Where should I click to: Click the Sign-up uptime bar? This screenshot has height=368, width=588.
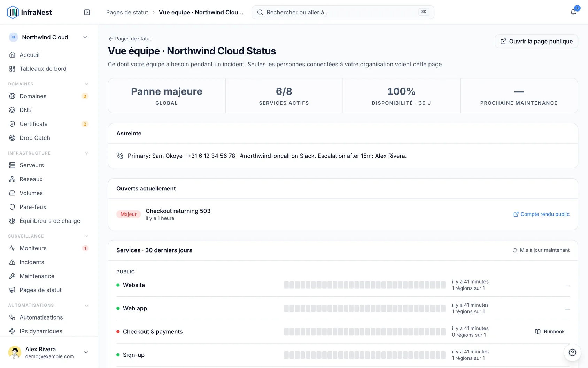[365, 355]
